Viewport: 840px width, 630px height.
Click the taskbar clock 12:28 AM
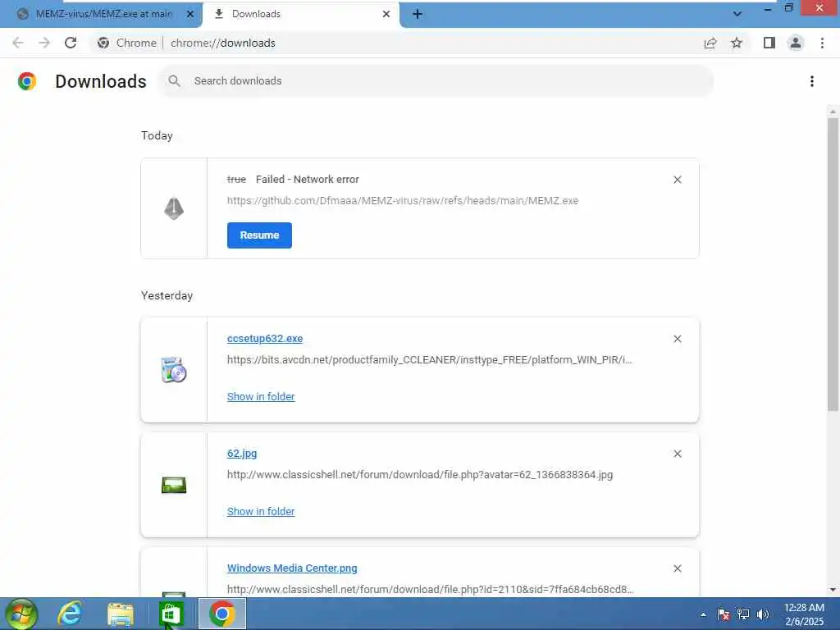coord(804,614)
